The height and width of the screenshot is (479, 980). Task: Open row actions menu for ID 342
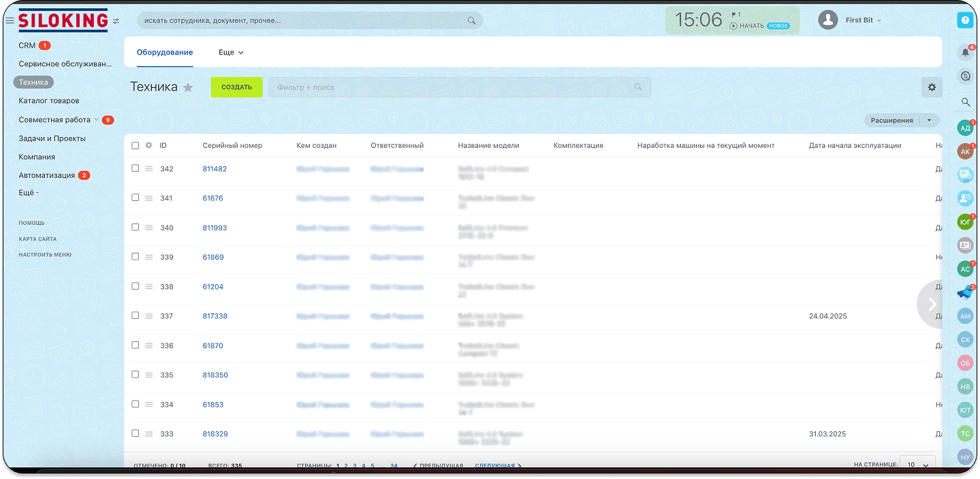tap(148, 169)
